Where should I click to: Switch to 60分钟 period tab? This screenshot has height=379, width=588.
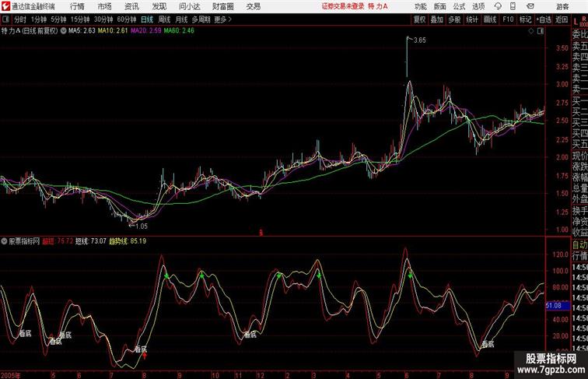[126, 19]
